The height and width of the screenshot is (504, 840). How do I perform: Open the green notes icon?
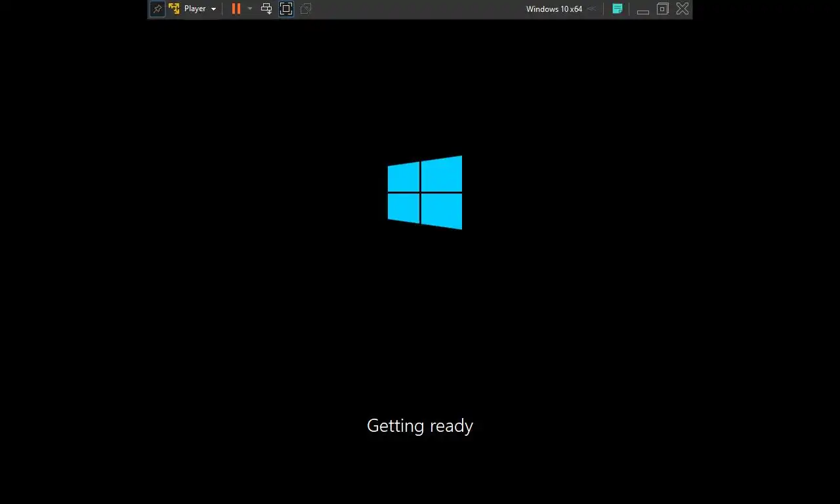618,9
